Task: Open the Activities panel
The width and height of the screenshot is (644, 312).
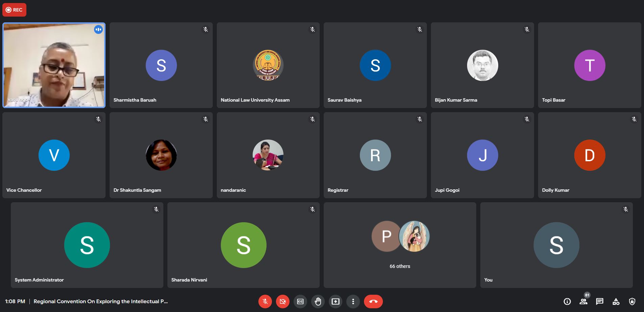Action: click(616, 301)
